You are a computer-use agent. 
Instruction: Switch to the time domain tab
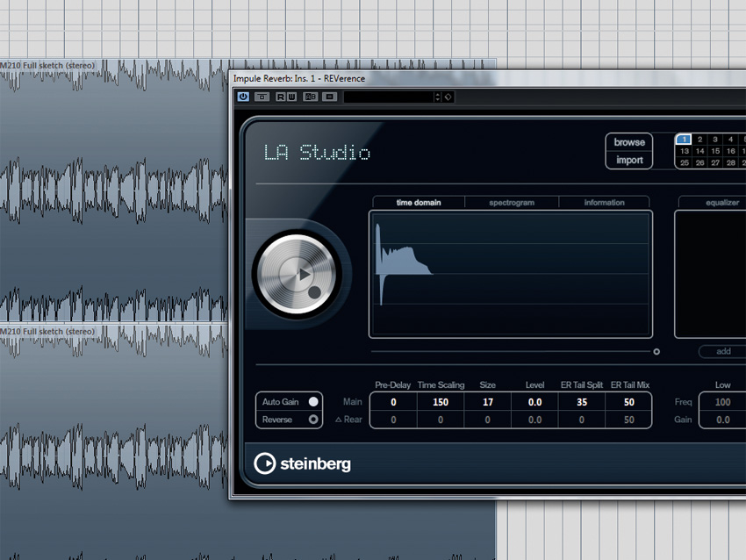(x=419, y=202)
